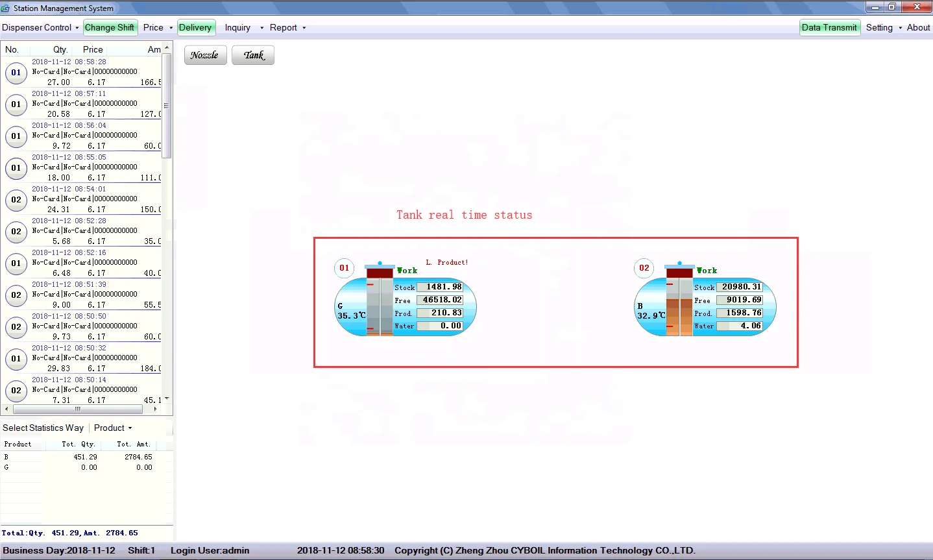Click the Change Shift button

pyautogui.click(x=110, y=28)
